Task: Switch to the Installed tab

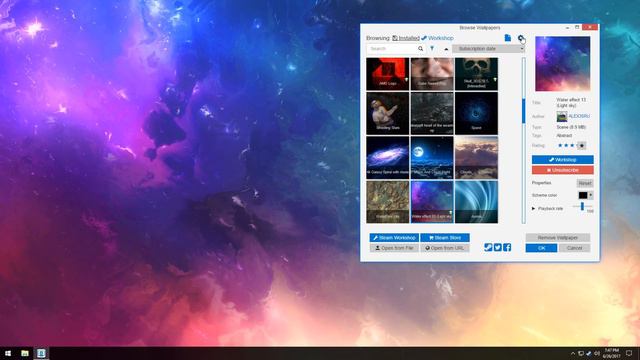Action: (x=406, y=38)
